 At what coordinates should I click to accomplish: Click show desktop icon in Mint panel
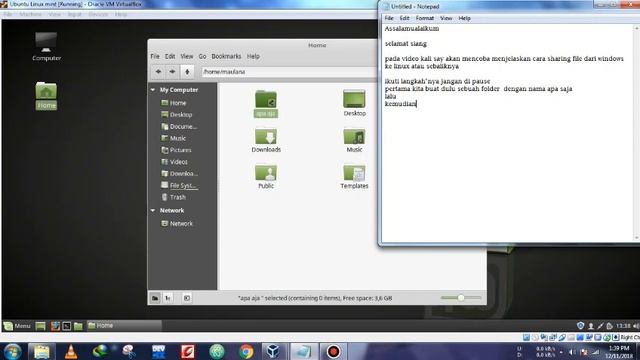tap(40, 326)
